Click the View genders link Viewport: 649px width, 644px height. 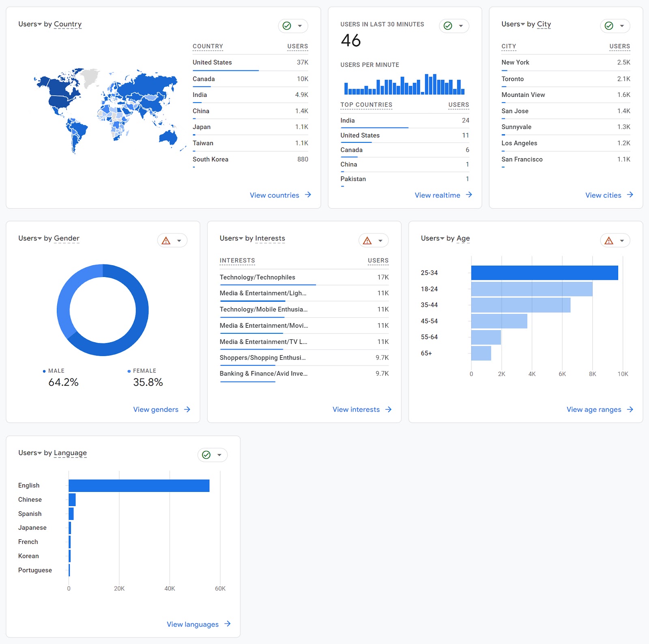click(156, 409)
